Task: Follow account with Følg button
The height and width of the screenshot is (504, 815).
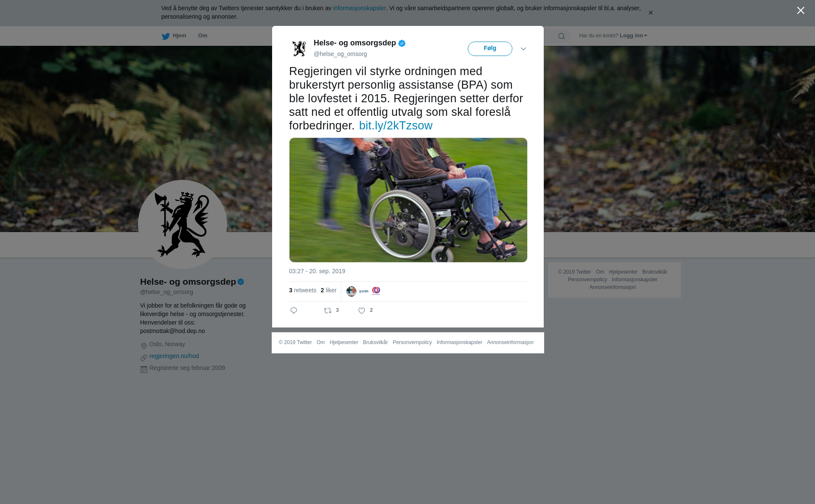Action: pyautogui.click(x=490, y=49)
